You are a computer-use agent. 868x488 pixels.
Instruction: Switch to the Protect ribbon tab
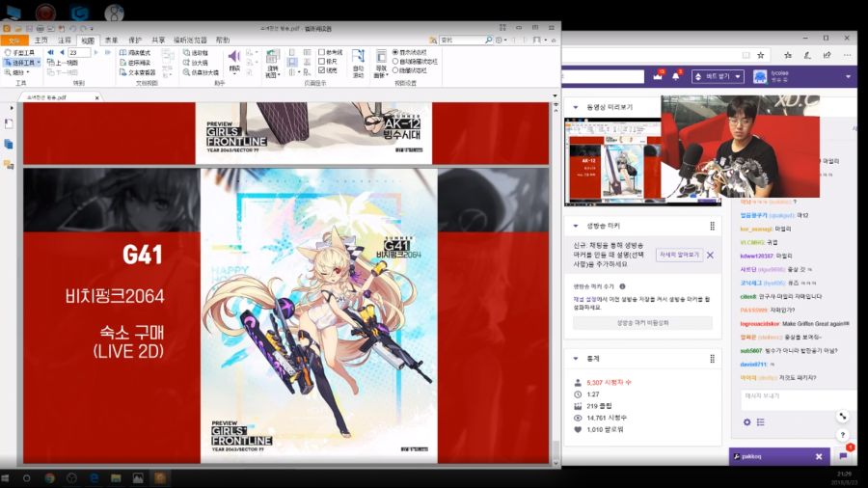click(x=135, y=41)
